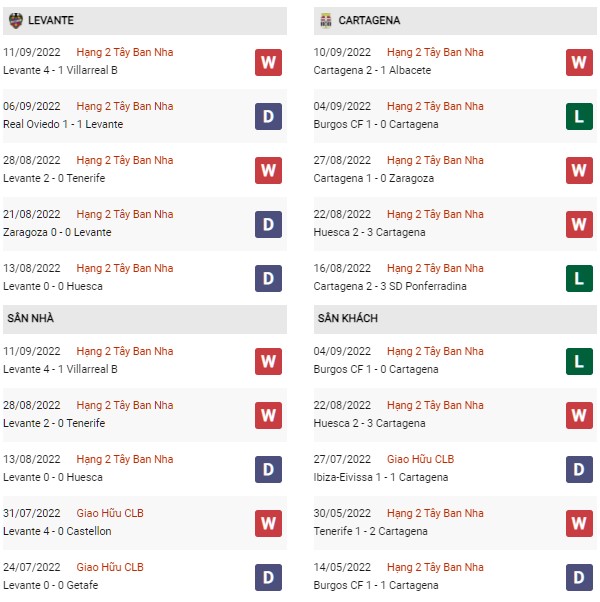600x602 pixels.
Task: Select the SÂN KHÁCH section header
Action: (455, 318)
